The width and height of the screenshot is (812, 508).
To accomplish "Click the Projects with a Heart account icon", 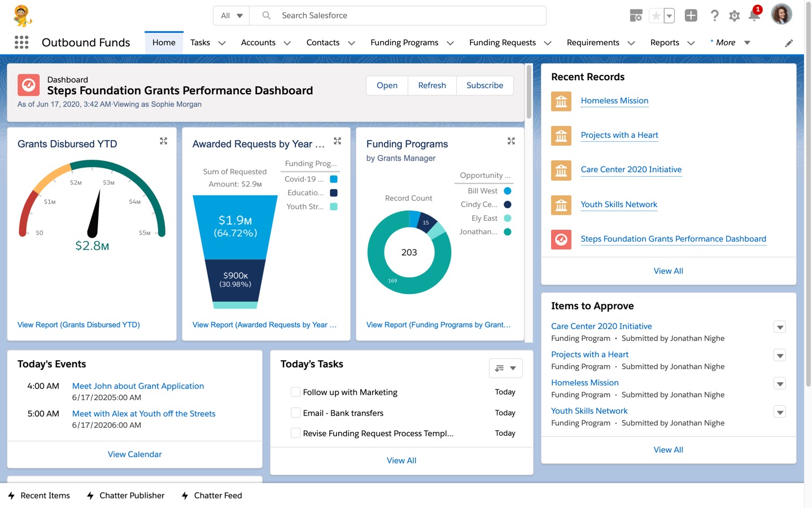I will pos(561,136).
